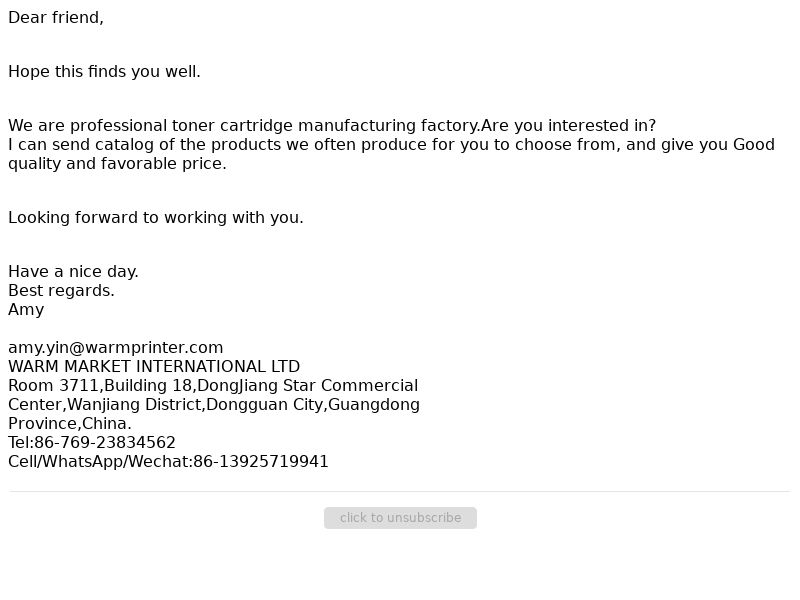Click the 'Room 3711,Building 18' address text
Screen dimensions: 800x600
pos(101,386)
